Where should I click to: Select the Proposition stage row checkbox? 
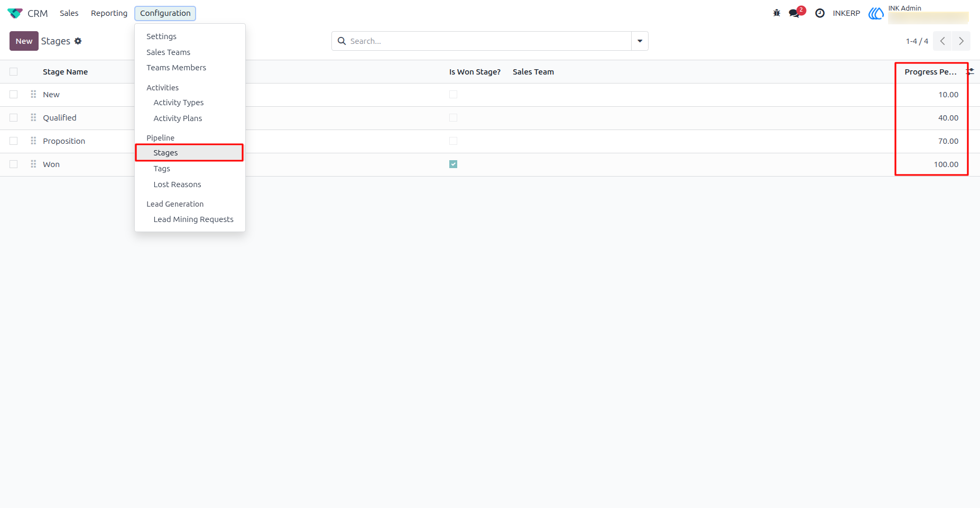14,141
